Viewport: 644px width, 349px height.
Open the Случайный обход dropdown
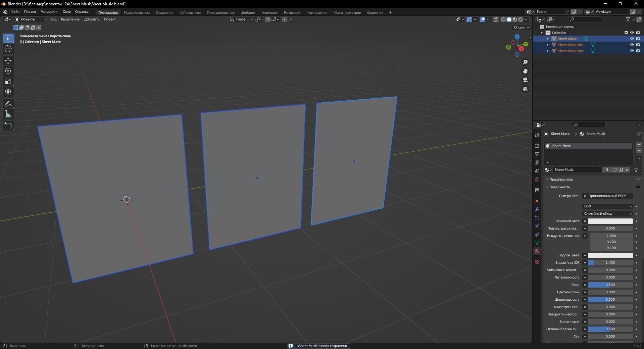[607, 214]
